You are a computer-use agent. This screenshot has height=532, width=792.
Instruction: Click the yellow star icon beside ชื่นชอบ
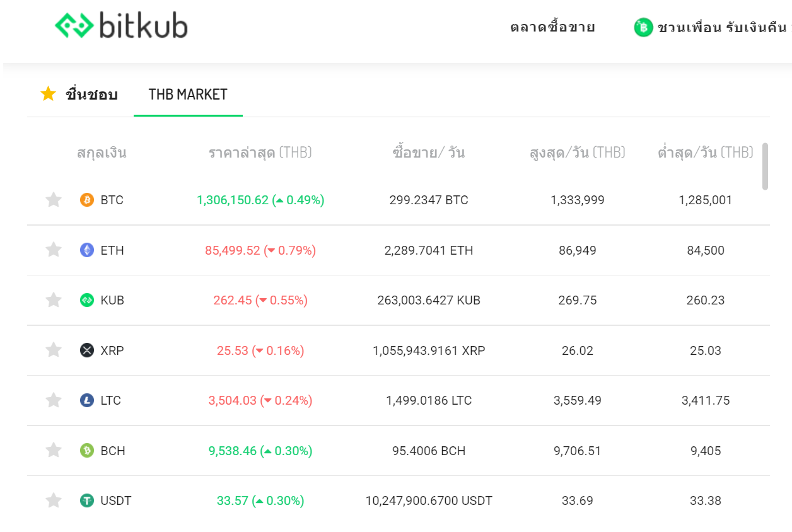49,94
